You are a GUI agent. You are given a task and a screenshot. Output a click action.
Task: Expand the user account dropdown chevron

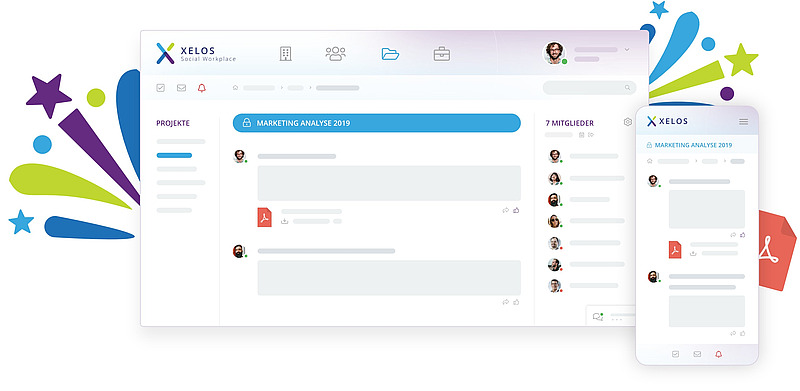tap(627, 50)
